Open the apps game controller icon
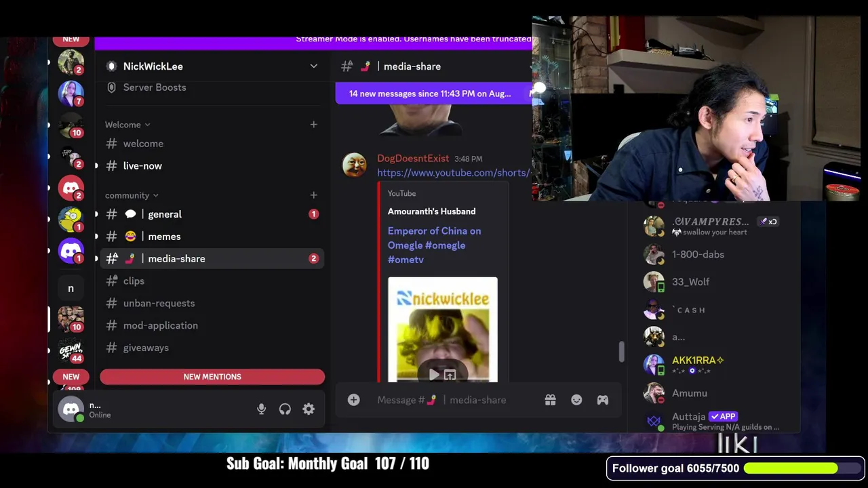The width and height of the screenshot is (868, 488). 602,400
